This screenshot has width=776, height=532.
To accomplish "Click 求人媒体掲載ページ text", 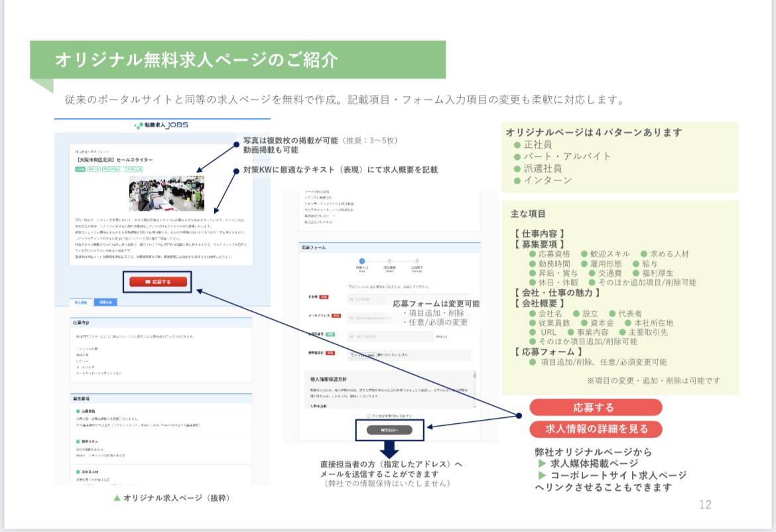I will pyautogui.click(x=594, y=463).
